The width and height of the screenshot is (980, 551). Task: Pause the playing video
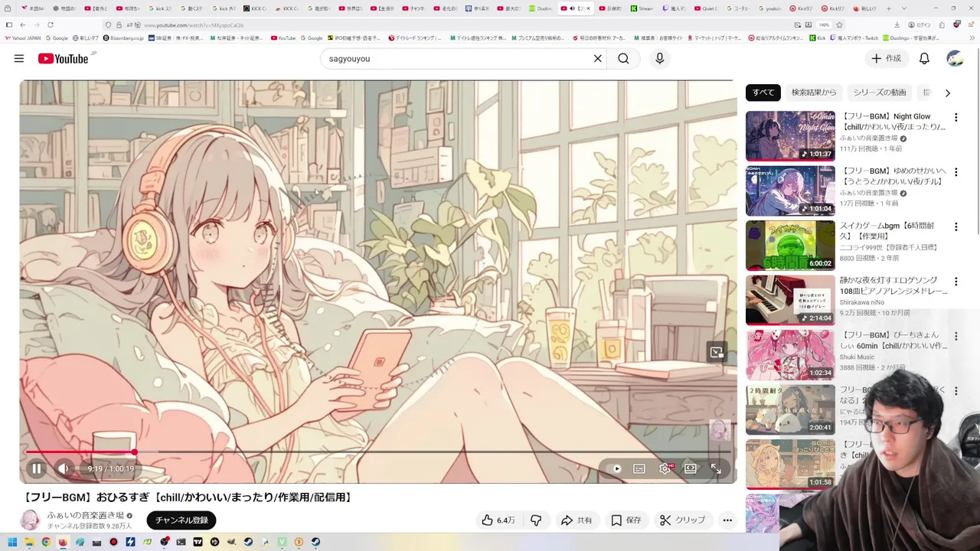tap(36, 468)
